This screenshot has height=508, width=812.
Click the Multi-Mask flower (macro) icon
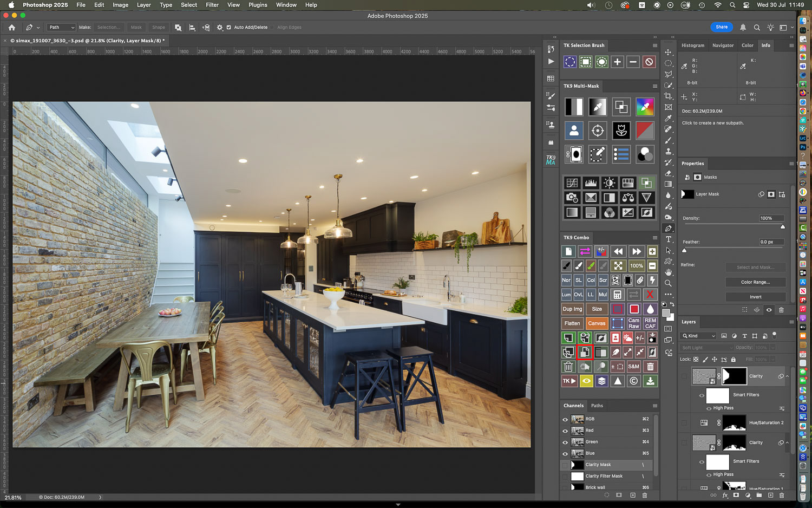pos(621,131)
